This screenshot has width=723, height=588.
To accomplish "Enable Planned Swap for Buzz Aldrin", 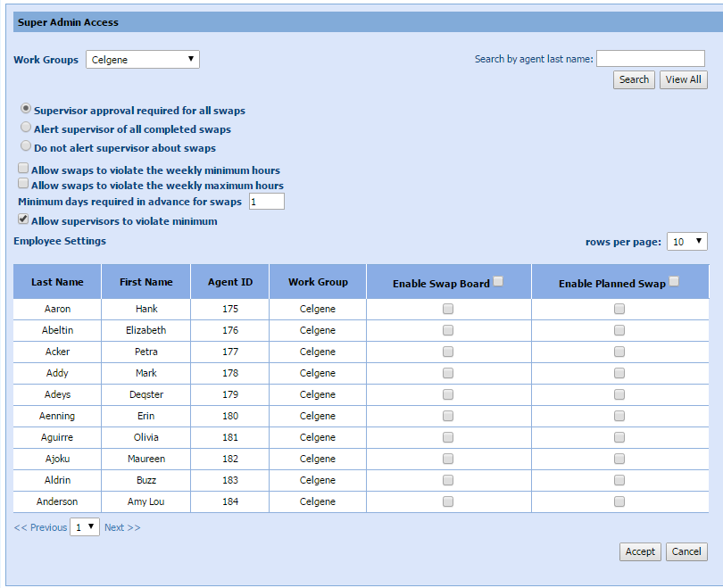I will pyautogui.click(x=619, y=480).
